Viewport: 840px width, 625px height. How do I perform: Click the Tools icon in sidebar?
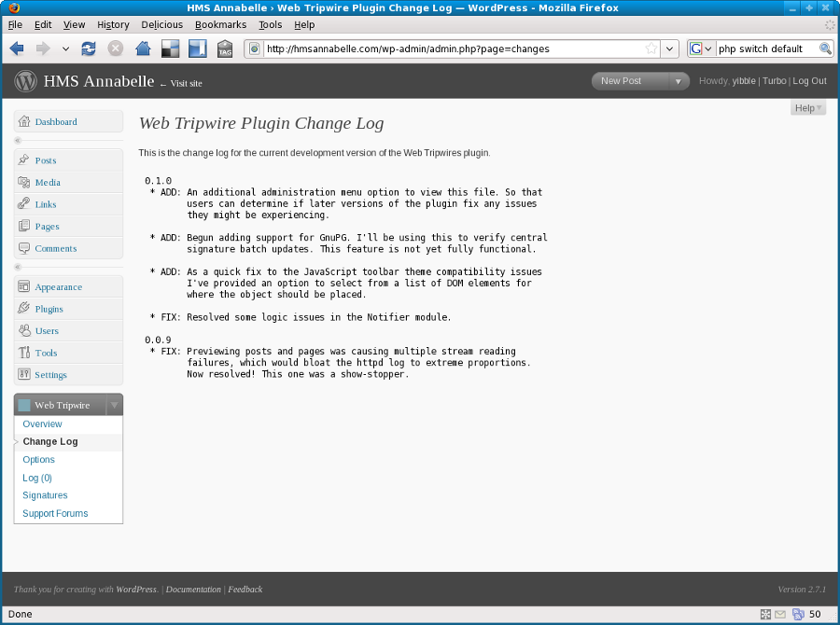pos(23,353)
